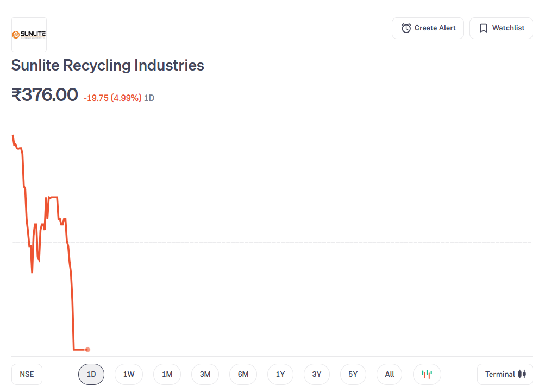Viewport: 545px width, 392px height.
Task: Click the Sunlite company logo
Action: 29,35
